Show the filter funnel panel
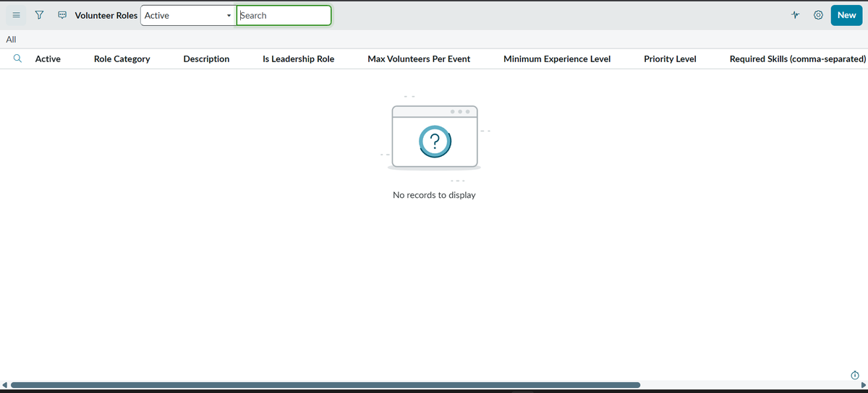868x393 pixels. 39,15
